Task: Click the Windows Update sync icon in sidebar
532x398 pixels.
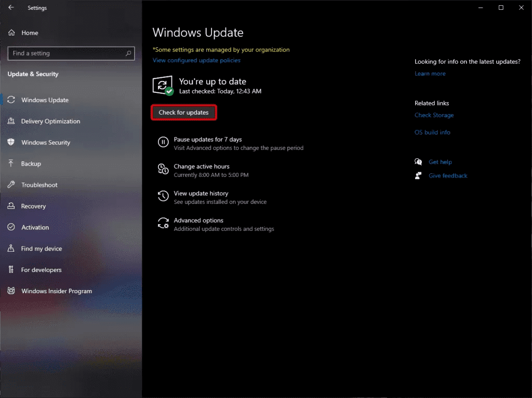Action: (11, 100)
